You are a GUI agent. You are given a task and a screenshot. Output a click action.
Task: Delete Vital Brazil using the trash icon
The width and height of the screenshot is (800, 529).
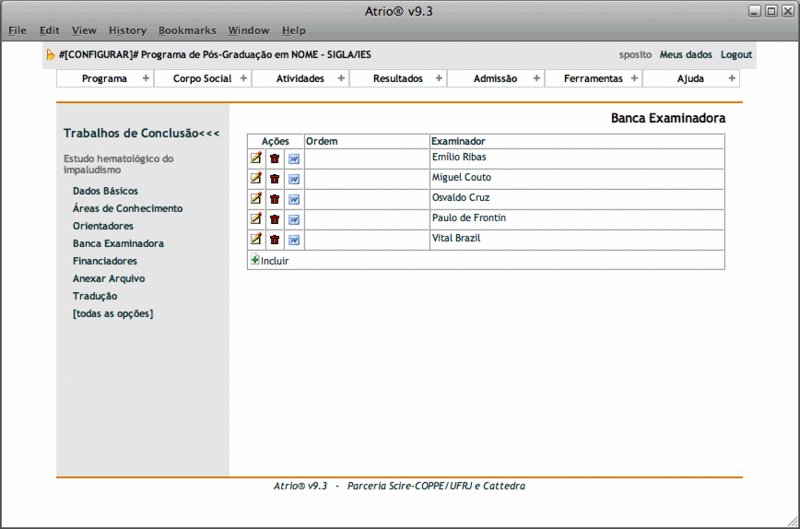(x=274, y=239)
